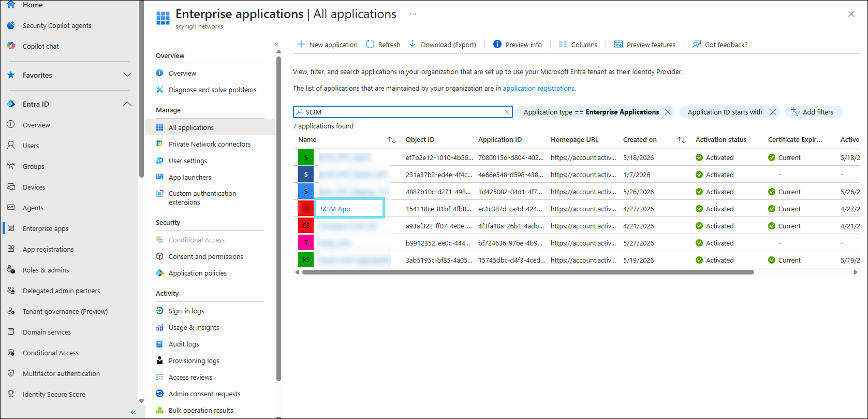Open Security Copilot agents icon

[11, 25]
